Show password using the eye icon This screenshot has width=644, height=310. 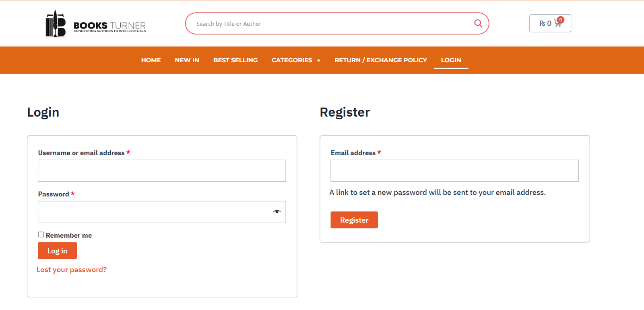click(x=277, y=211)
